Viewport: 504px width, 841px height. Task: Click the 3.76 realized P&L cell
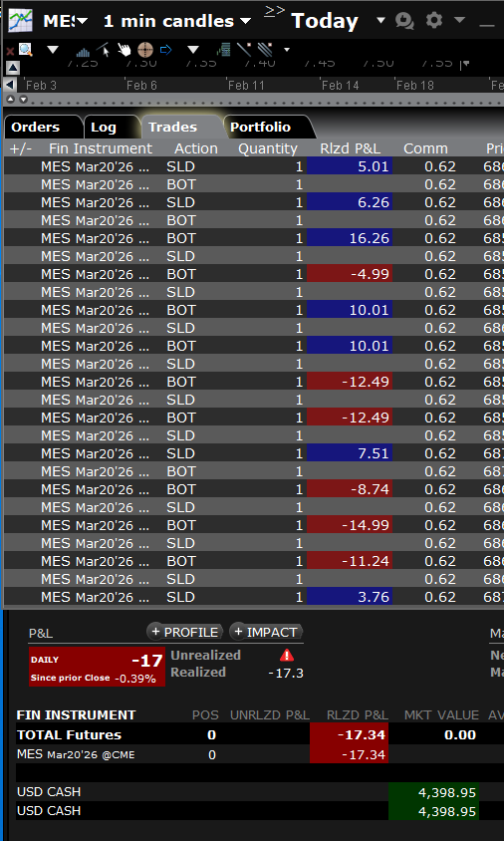coord(350,597)
